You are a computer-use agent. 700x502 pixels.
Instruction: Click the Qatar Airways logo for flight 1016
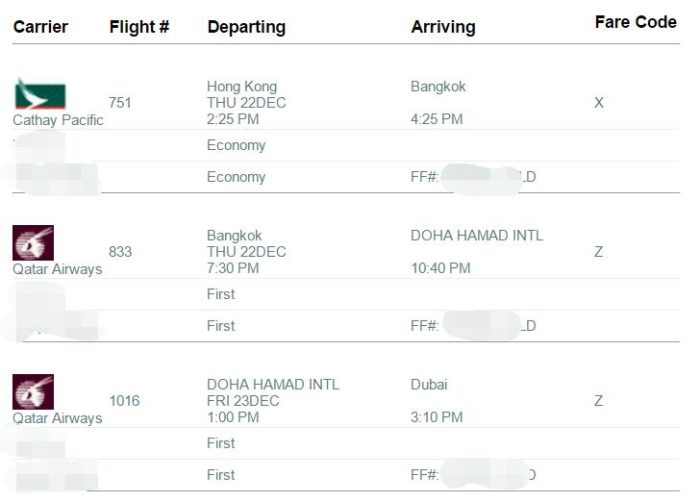33,392
